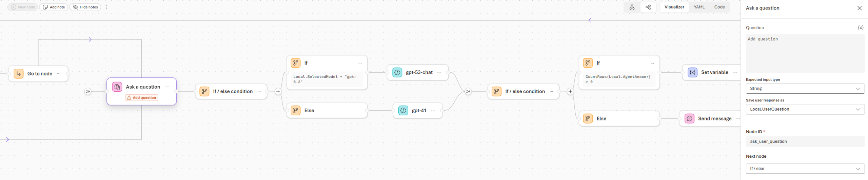Switch to the YAML tab
This screenshot has width=868, height=180.
click(x=699, y=7)
